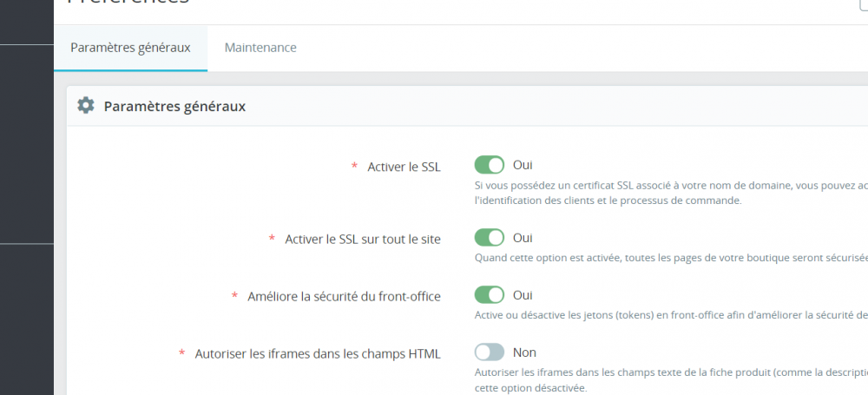
Task: Click the "Non" text beside the iframes switch
Action: click(524, 352)
